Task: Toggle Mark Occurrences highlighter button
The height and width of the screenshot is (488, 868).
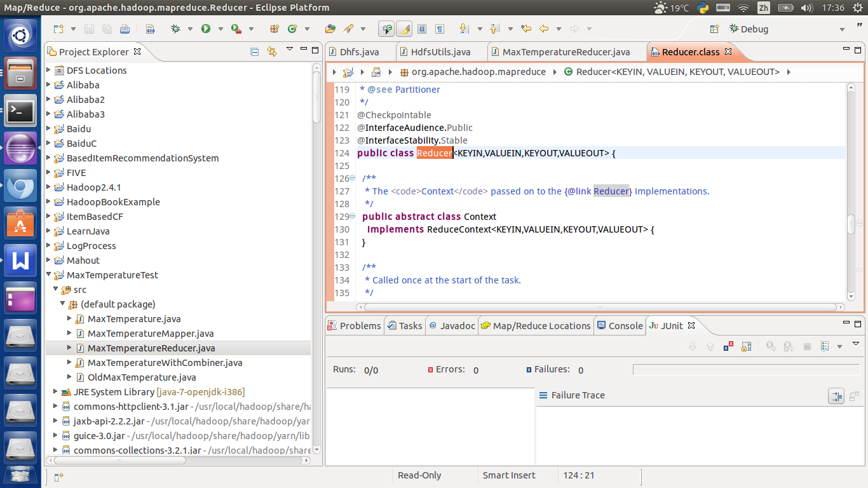Action: click(404, 29)
